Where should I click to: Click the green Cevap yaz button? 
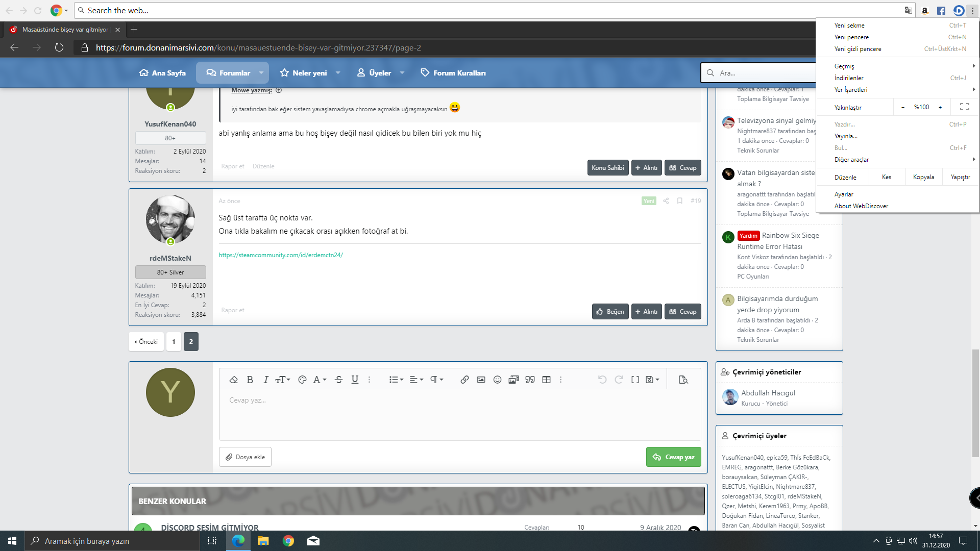pyautogui.click(x=673, y=457)
